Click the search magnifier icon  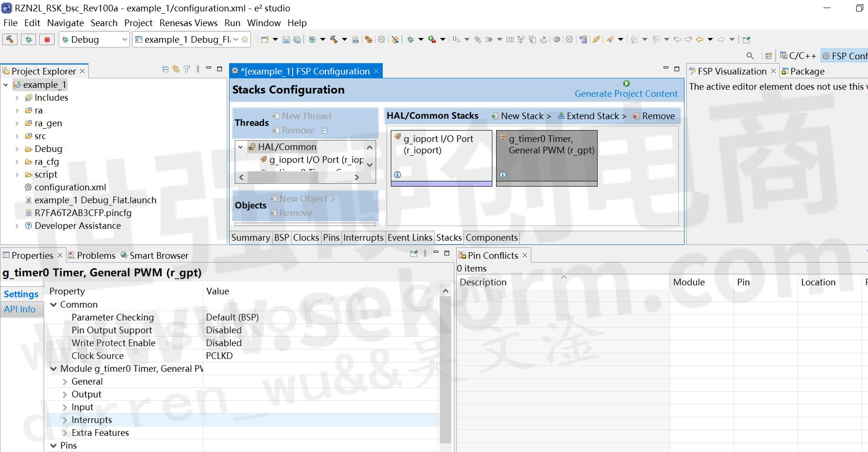750,56
